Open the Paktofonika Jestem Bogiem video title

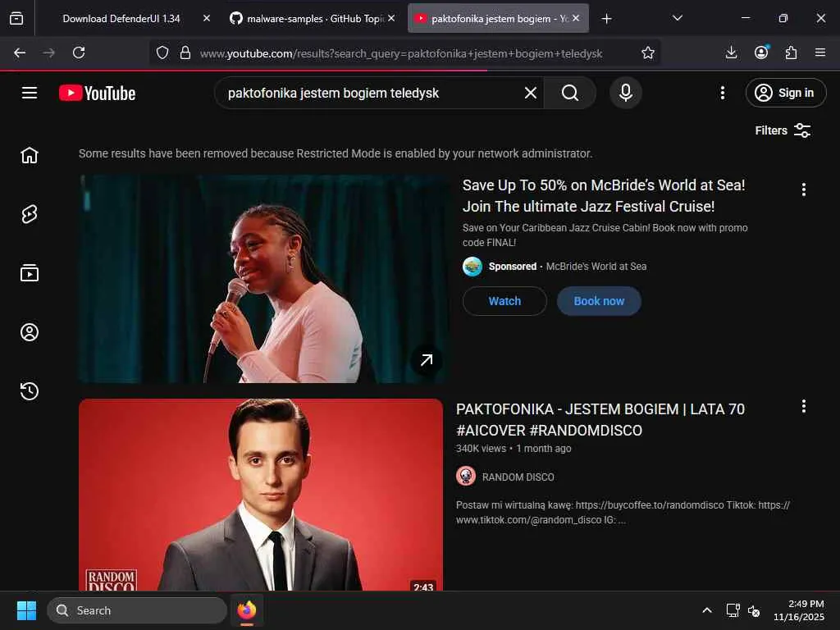(x=600, y=419)
